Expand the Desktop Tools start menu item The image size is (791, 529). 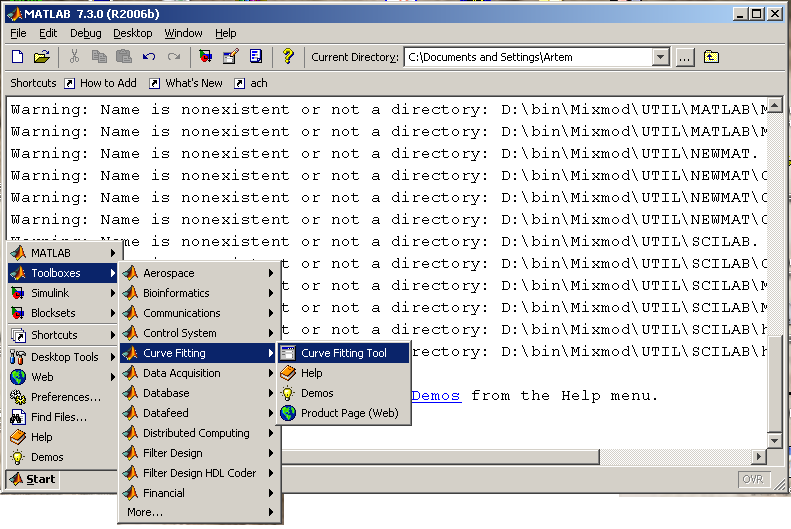pos(63,357)
